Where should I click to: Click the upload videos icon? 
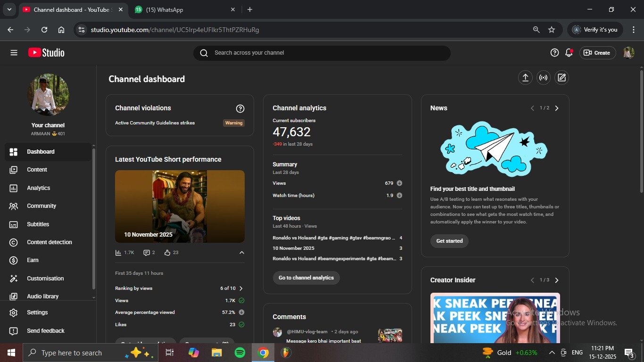[x=525, y=78]
